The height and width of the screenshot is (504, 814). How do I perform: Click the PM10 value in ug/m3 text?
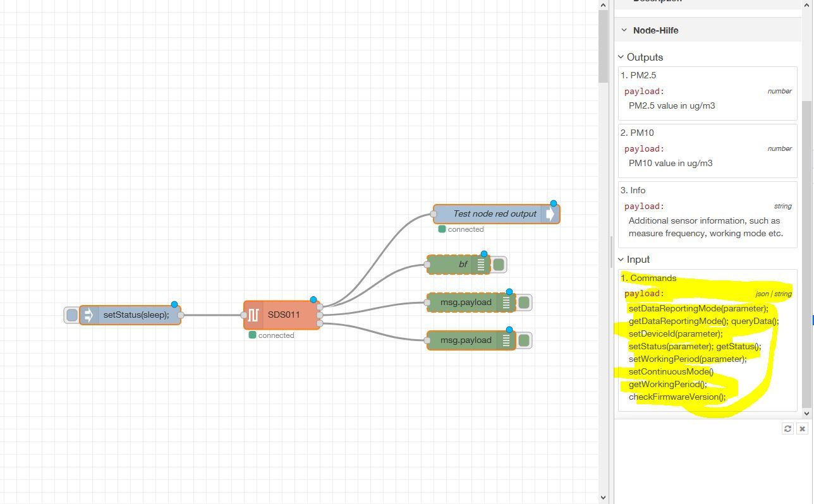671,163
